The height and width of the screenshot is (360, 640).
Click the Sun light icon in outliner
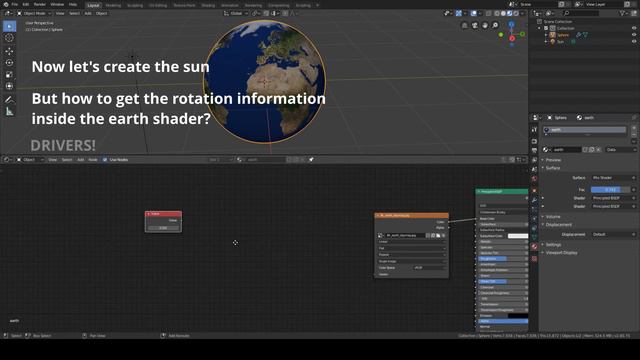(x=553, y=42)
